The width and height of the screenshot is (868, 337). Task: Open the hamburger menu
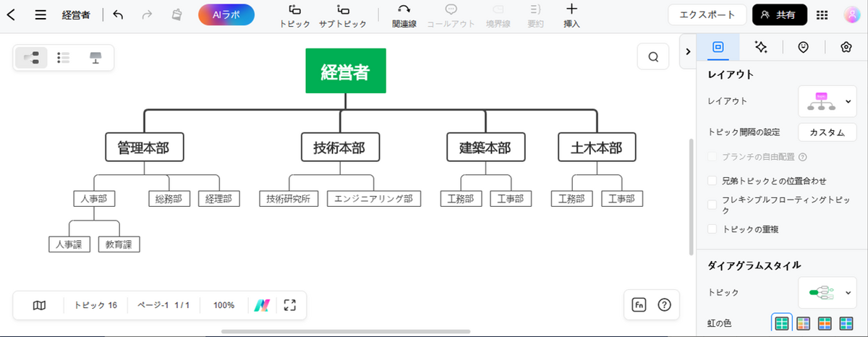41,14
